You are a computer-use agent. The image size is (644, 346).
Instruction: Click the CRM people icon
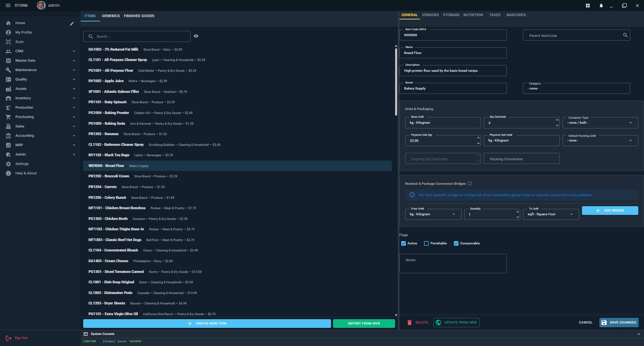point(8,51)
